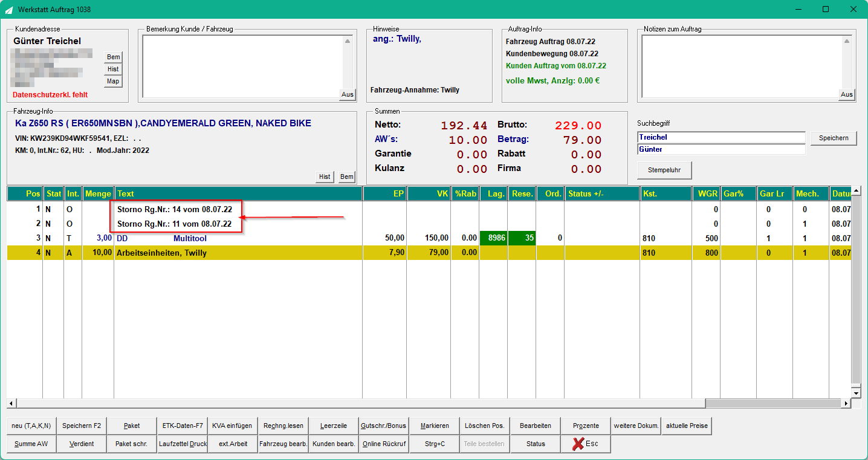Click Kunden Auftrag vom 08.07.22 text
This screenshot has height=460, width=868.
coord(556,65)
